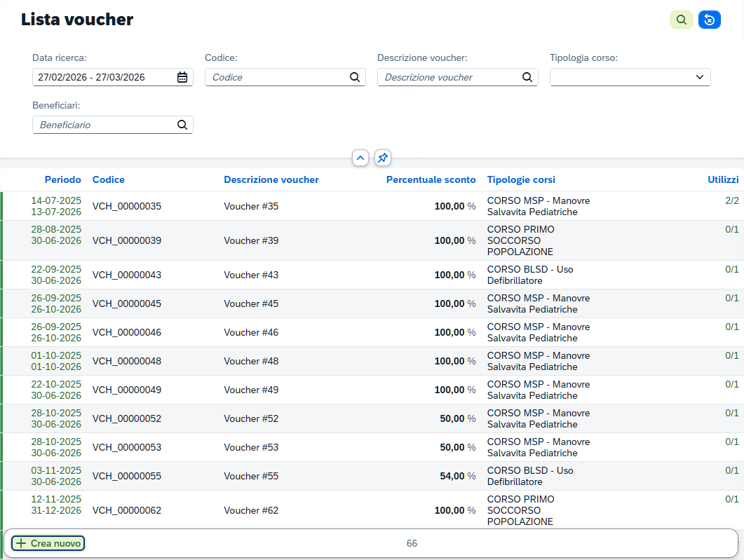Open the Voucher #55 row

click(x=372, y=476)
